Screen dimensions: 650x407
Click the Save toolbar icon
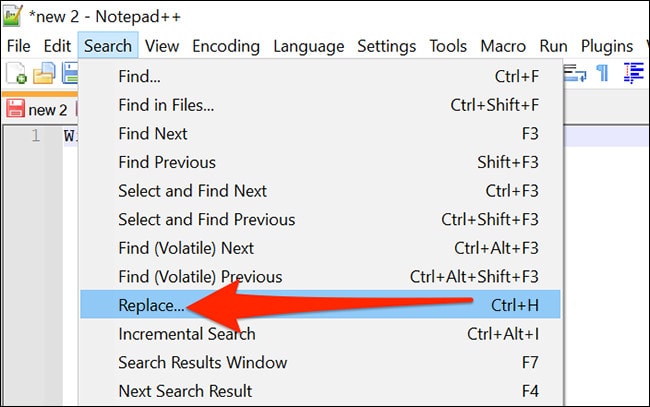point(70,73)
